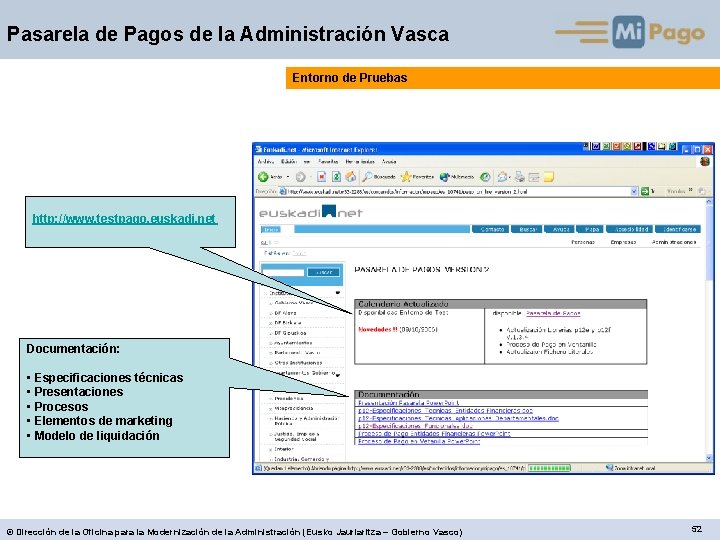
Task: Click the Refresh page icon
Action: 336,177
